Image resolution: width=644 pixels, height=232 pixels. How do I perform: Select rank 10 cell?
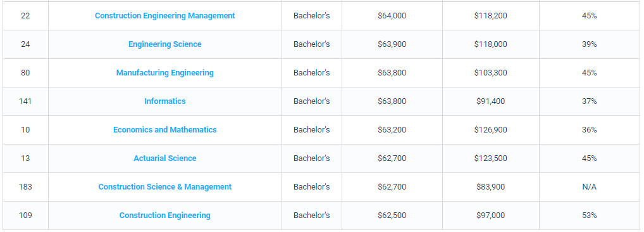(25, 129)
